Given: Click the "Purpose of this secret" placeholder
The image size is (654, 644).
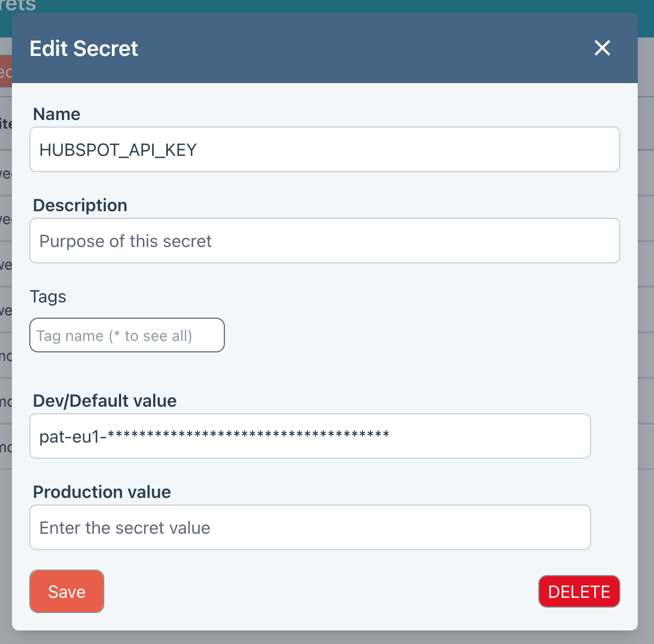Looking at the screenshot, I should pos(125,241).
